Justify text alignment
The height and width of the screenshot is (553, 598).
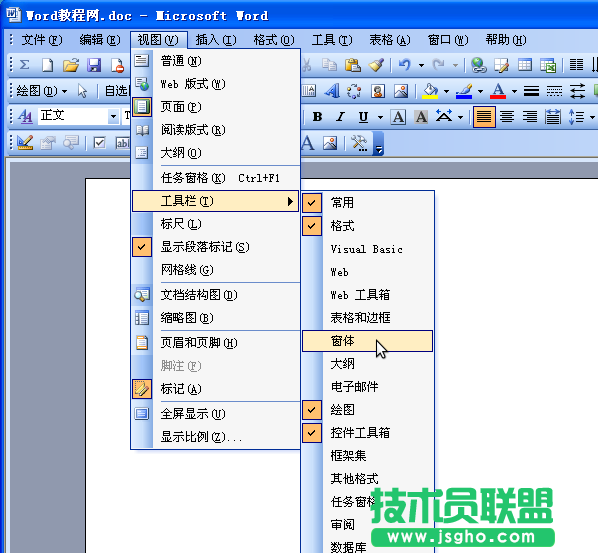(x=484, y=117)
